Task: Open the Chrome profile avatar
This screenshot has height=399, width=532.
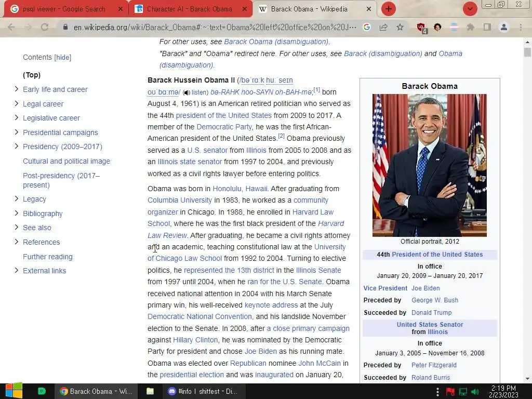Action: 504,27
